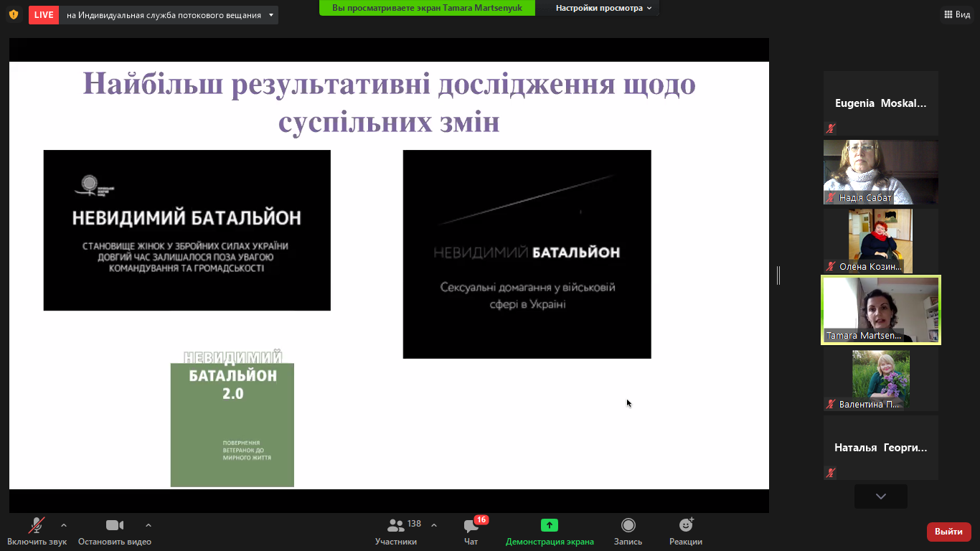Start recording with Запись icon
980x551 pixels.
pyautogui.click(x=628, y=526)
